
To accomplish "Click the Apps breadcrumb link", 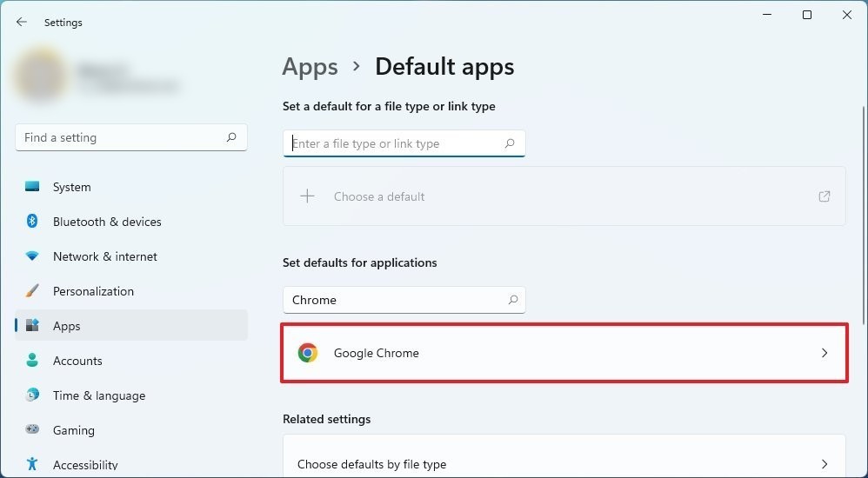I will point(310,68).
